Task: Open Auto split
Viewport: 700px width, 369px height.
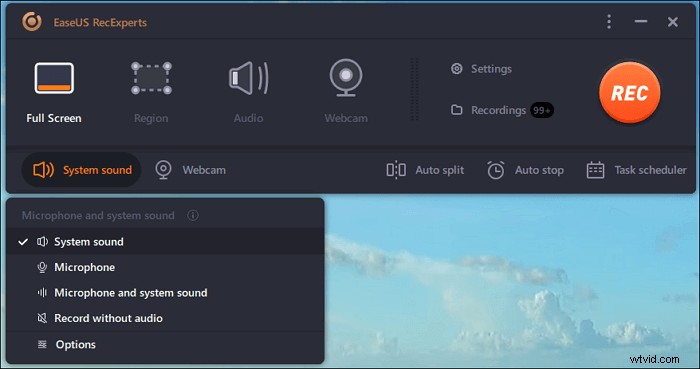Action: coord(425,170)
